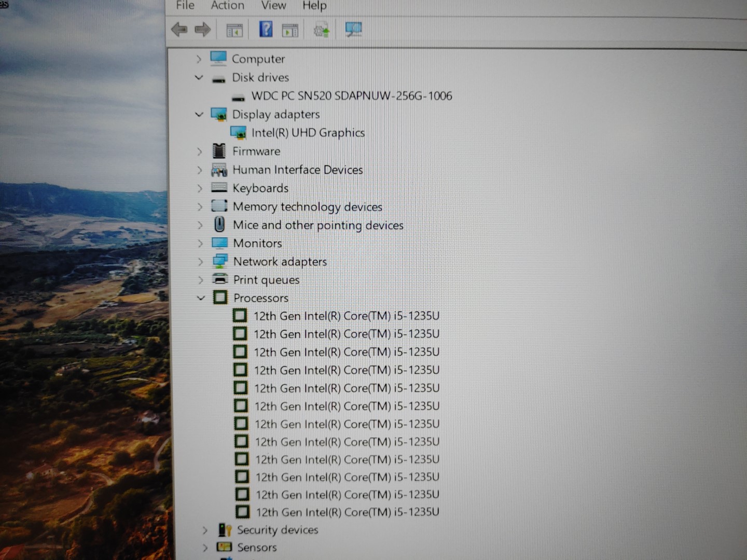Click the Back arrow in the toolbar
Image resolution: width=747 pixels, height=560 pixels.
[179, 30]
